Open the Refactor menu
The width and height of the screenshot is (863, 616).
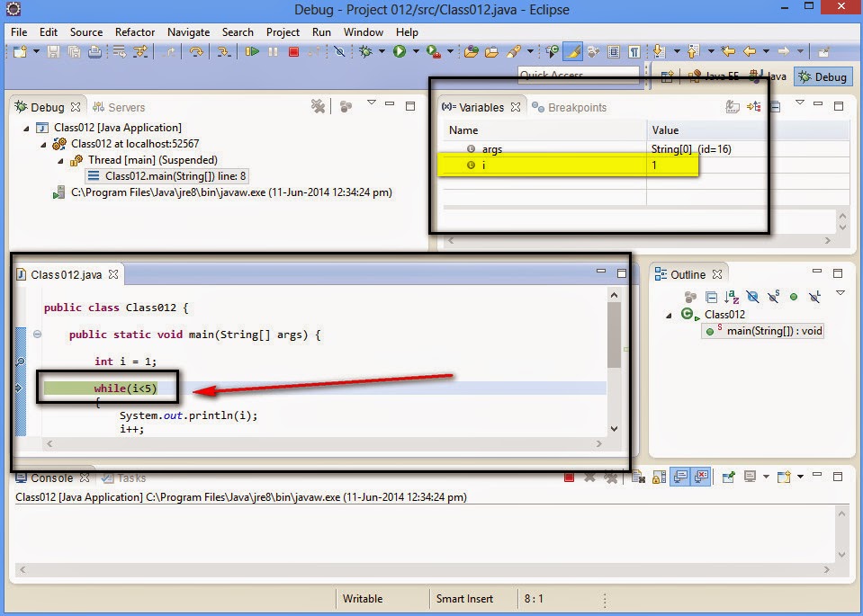click(135, 32)
